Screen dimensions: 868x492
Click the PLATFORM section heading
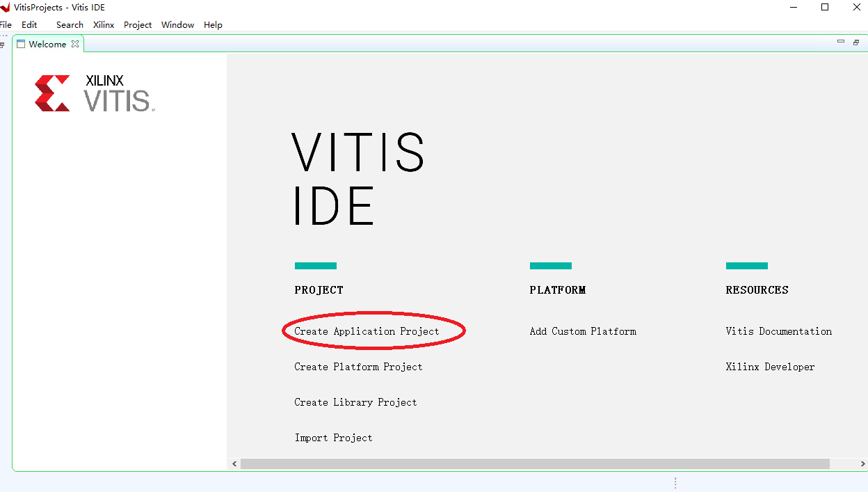pos(557,290)
